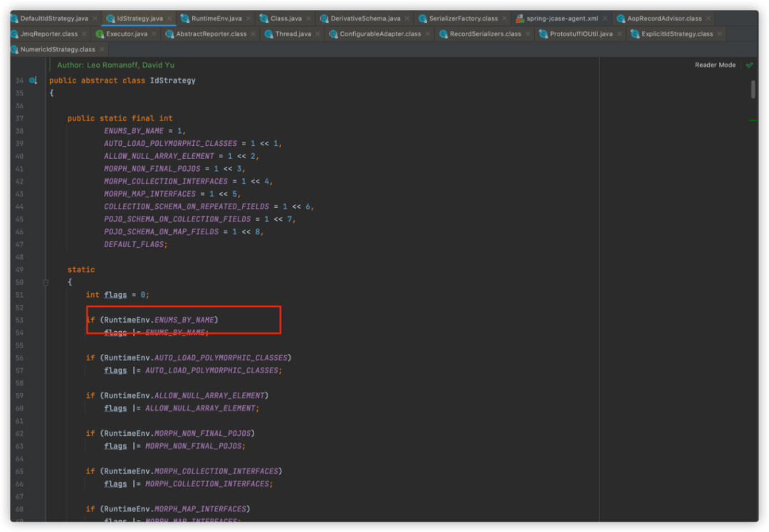Viewport: 769px width, 532px height.
Task: Close the ConfigurableAdapter.class tab
Action: tap(428, 34)
